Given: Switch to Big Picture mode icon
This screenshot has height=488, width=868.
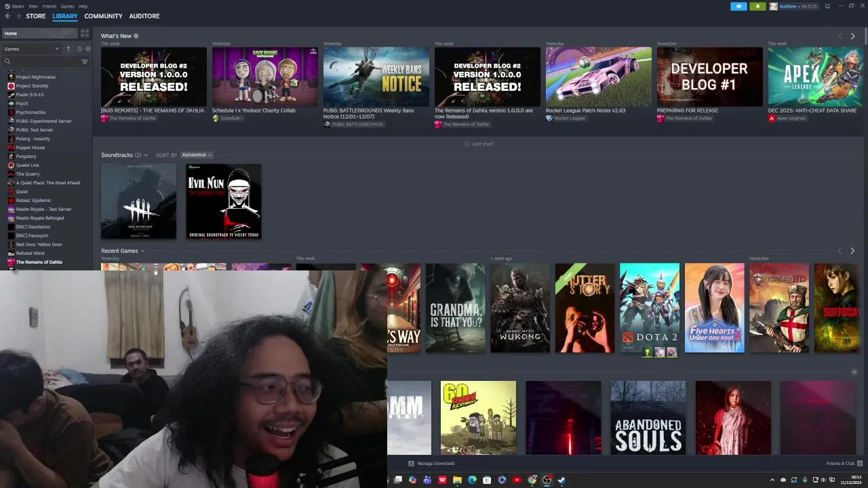Looking at the screenshot, I should pos(828,6).
